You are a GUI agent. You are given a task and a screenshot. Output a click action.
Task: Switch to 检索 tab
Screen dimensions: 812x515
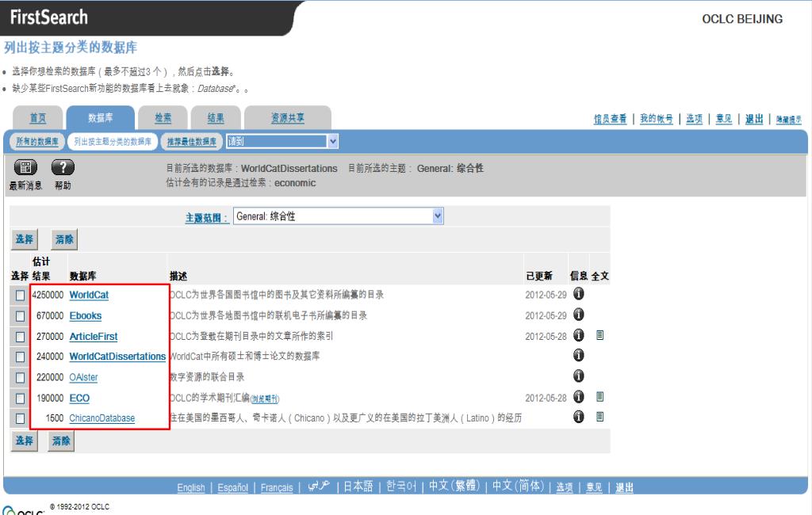point(163,118)
